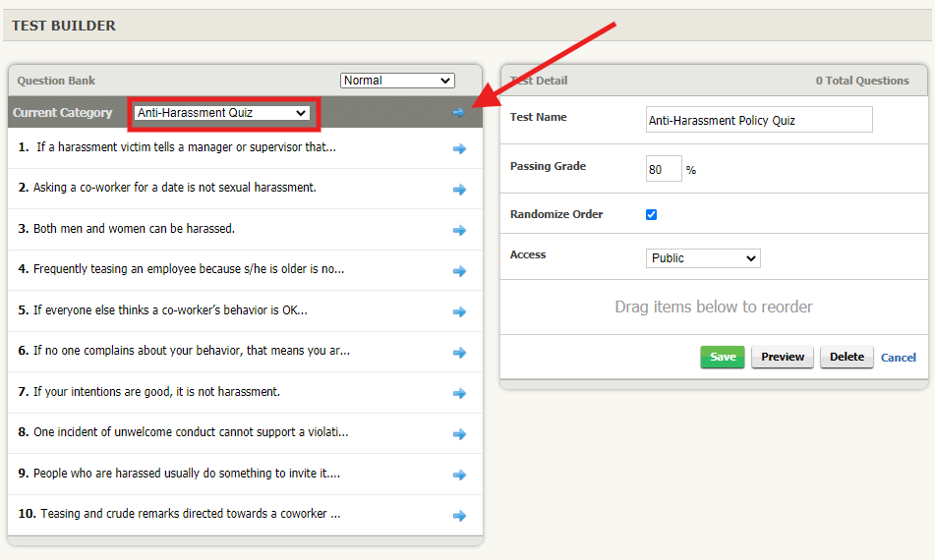The image size is (935, 560).
Task: Select question 'If everyone else thinks a co-worker's behavior...'
Action: [x=170, y=310]
